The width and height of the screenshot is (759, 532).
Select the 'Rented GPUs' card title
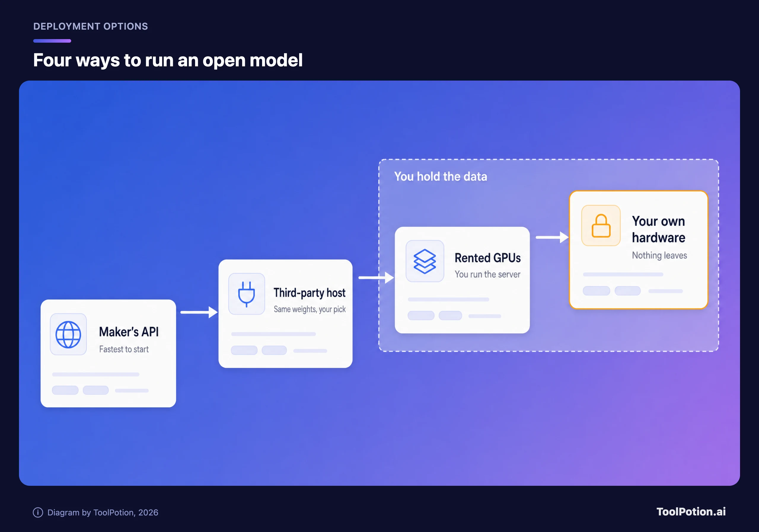pyautogui.click(x=488, y=258)
